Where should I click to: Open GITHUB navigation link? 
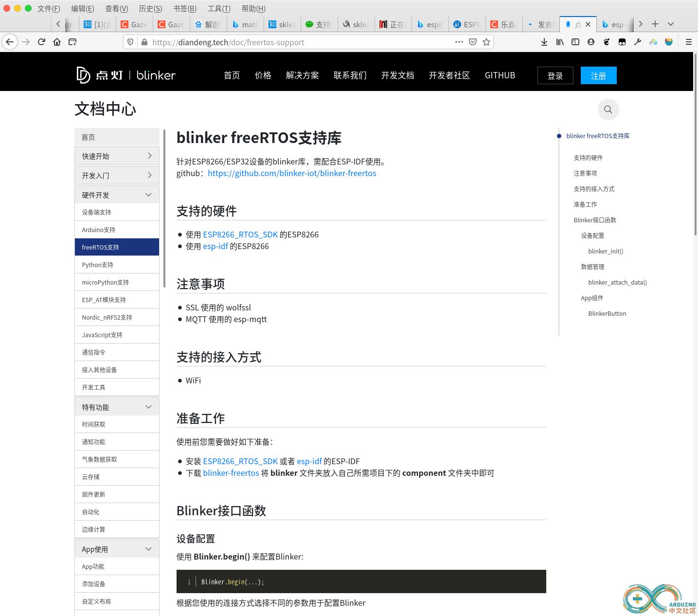coord(500,75)
